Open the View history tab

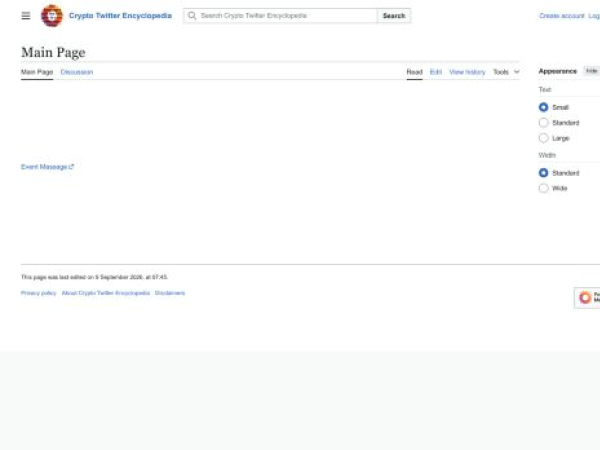pos(467,72)
